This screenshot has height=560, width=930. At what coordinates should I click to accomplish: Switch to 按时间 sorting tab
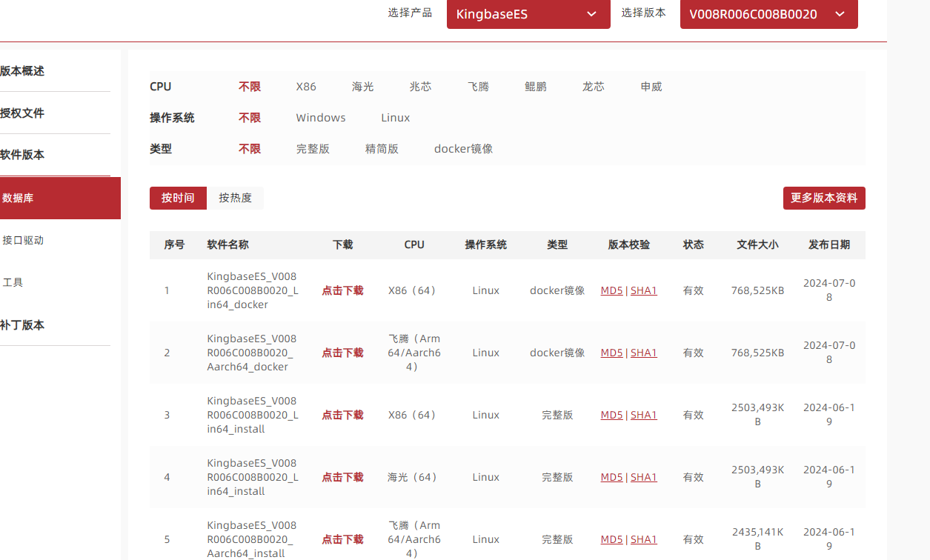178,198
